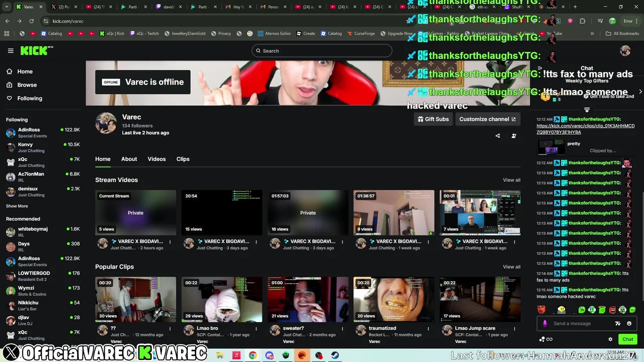This screenshot has height=362, width=644.
Task: Open options menu for 15 views video
Action: (256, 242)
